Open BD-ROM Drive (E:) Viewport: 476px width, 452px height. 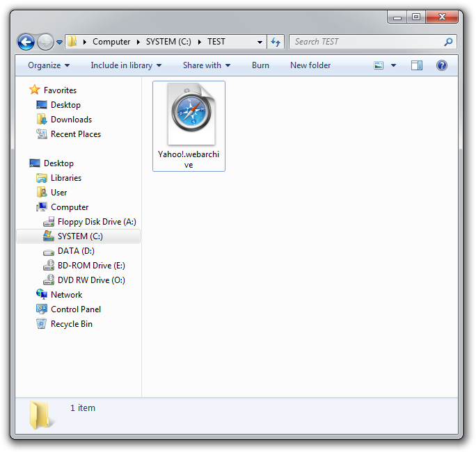(91, 266)
